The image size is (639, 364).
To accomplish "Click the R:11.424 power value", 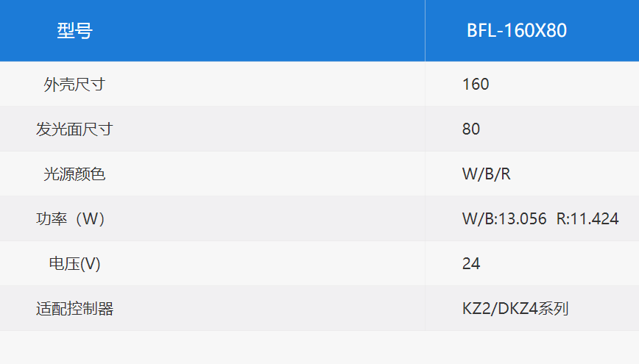I will [x=587, y=218].
